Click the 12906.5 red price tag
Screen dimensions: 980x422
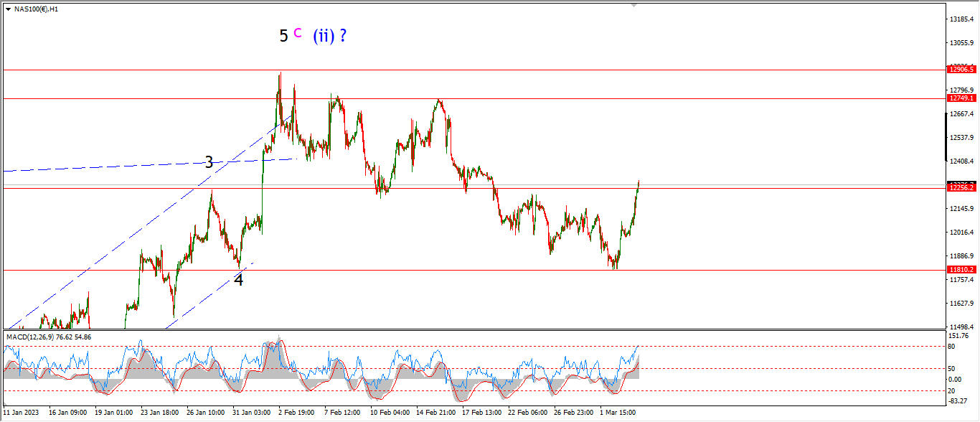[961, 69]
